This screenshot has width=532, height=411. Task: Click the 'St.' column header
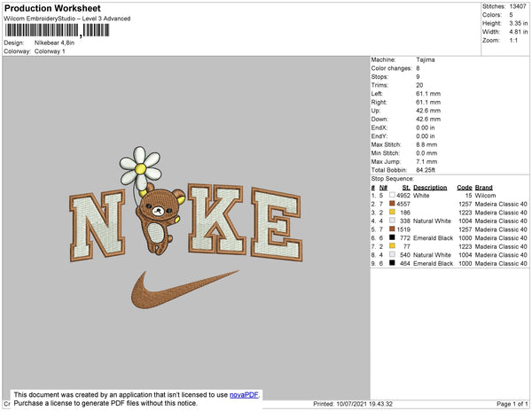(x=406, y=188)
